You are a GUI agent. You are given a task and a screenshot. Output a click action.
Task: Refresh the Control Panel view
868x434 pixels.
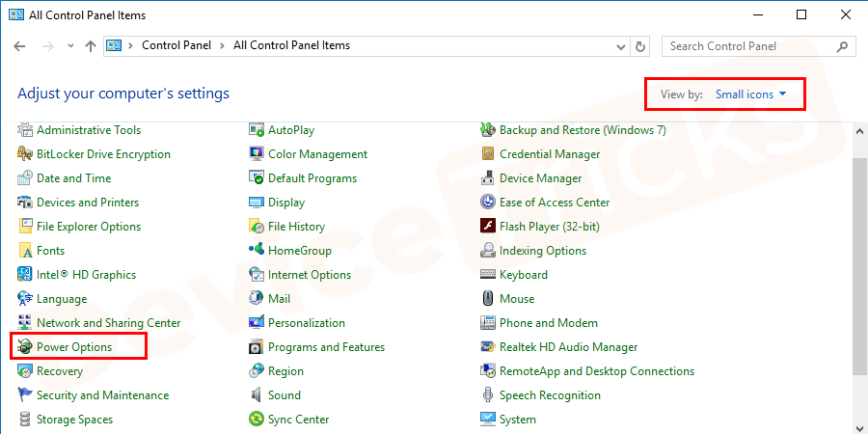coord(640,46)
